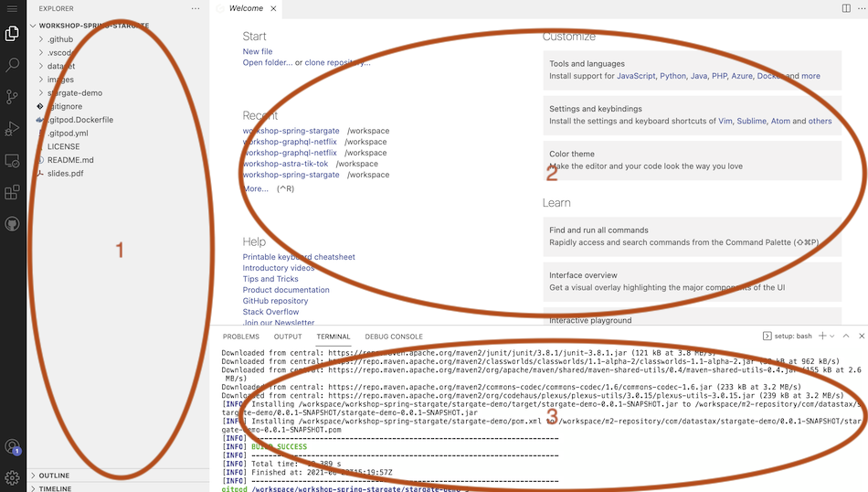868x492 pixels.
Task: Open the launch profile dropdown beside plus
Action: coord(831,336)
